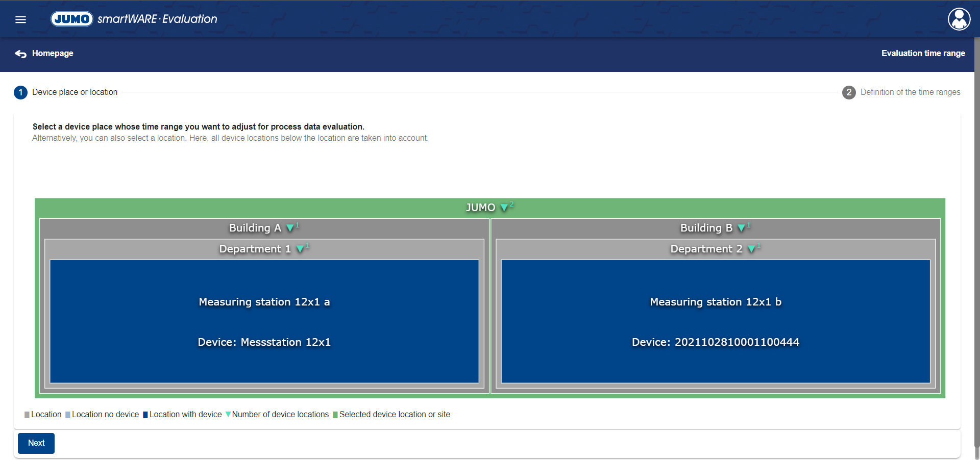Click the Device place or location step label
The image size is (980, 460).
click(75, 92)
